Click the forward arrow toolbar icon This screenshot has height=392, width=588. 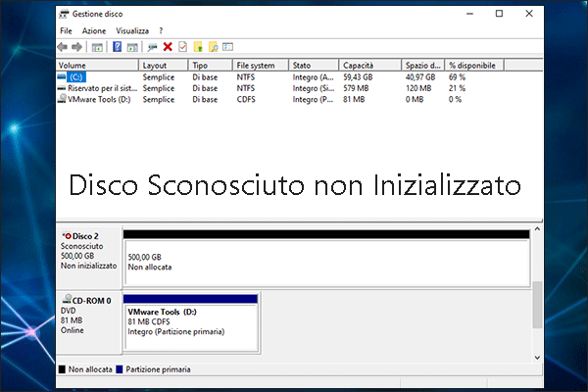point(77,46)
